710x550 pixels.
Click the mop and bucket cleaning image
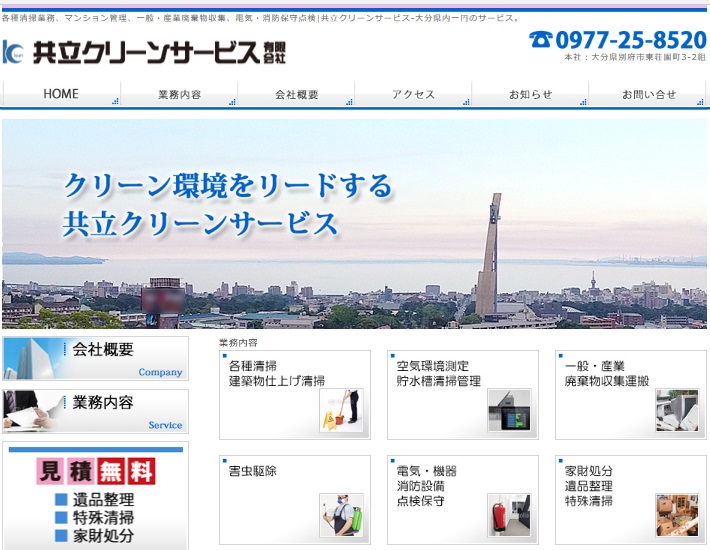point(341,410)
